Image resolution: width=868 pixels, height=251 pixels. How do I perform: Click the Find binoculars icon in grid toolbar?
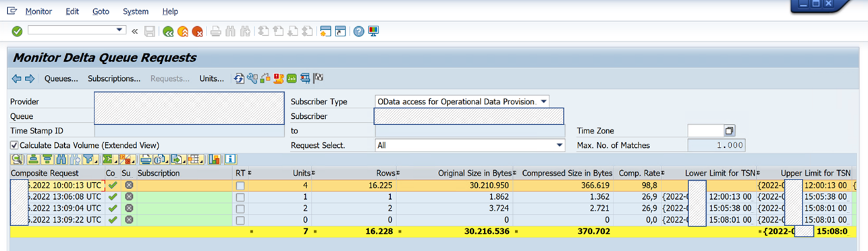(x=61, y=159)
